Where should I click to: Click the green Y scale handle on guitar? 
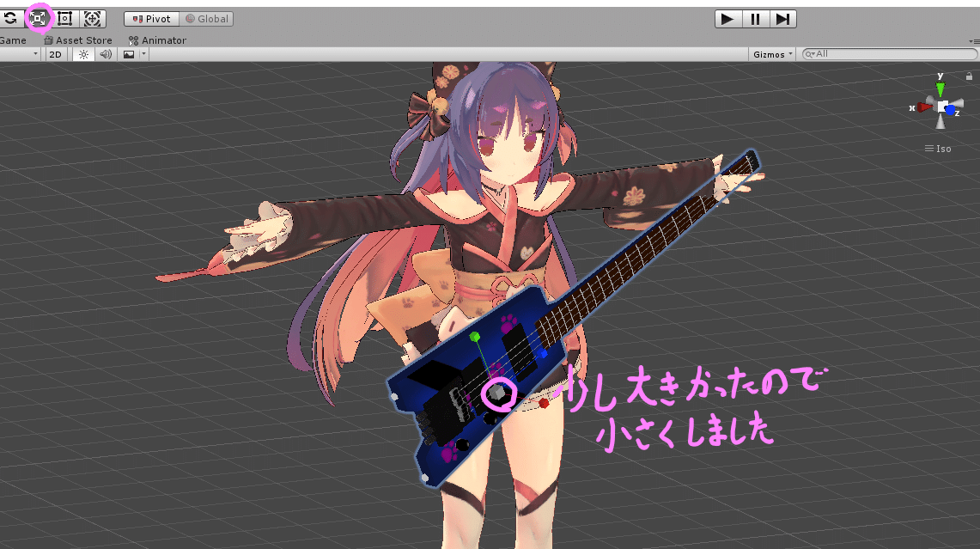tap(474, 337)
